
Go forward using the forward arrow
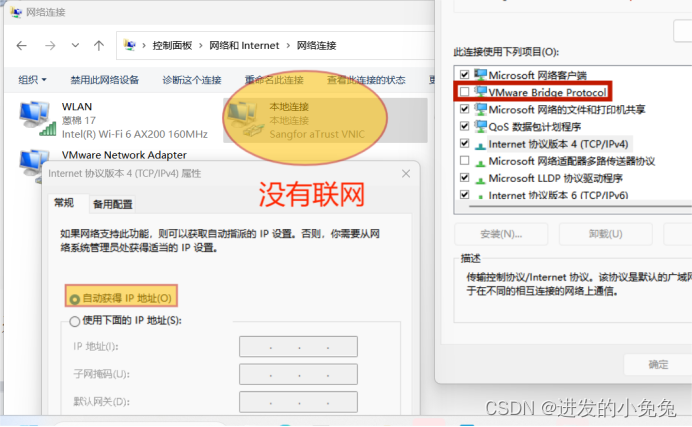point(50,45)
